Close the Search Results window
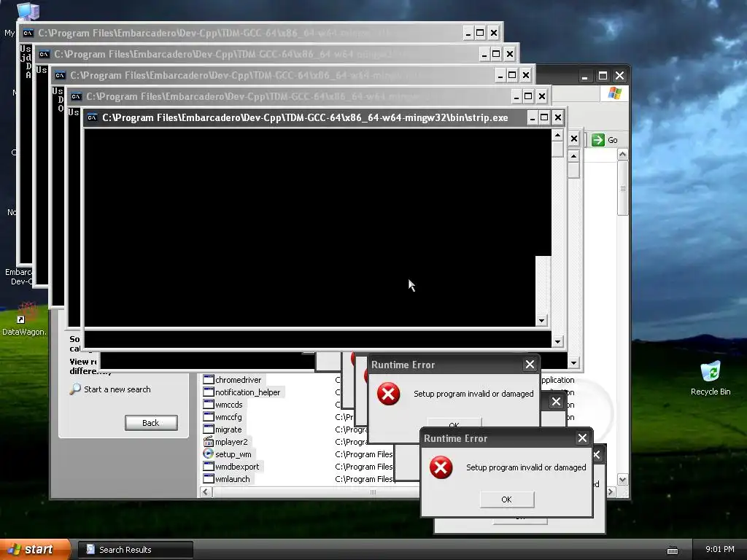The height and width of the screenshot is (560, 747). pos(620,76)
